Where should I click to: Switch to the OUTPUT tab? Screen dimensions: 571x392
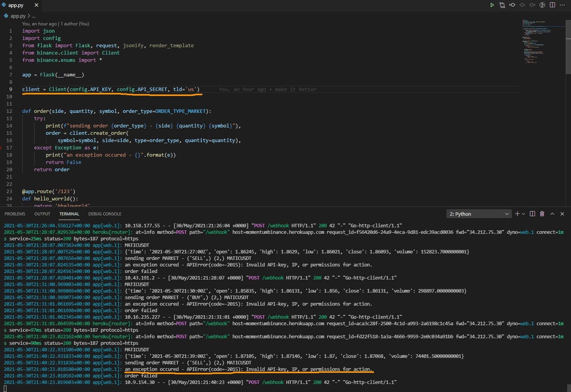click(x=42, y=214)
